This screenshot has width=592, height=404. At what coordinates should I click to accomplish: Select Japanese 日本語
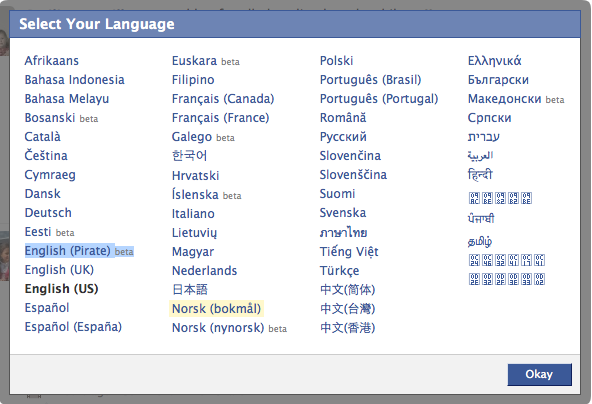pos(190,289)
